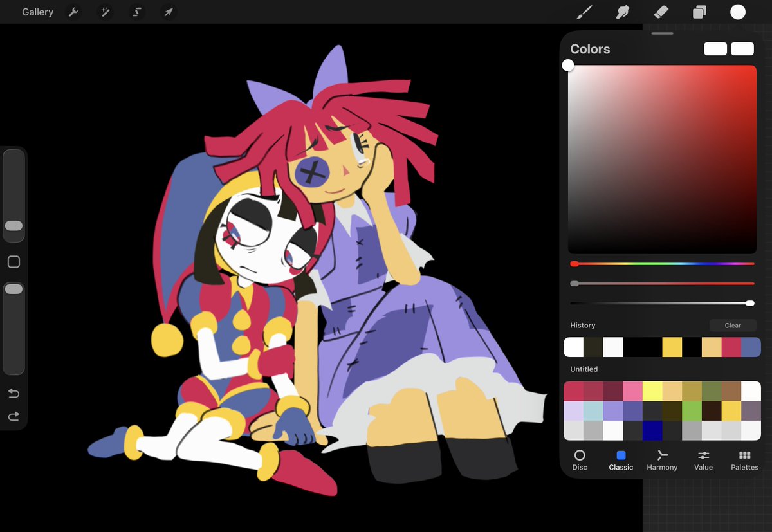Image resolution: width=772 pixels, height=532 pixels.
Task: Select the Paint brush tool
Action: coord(584,12)
